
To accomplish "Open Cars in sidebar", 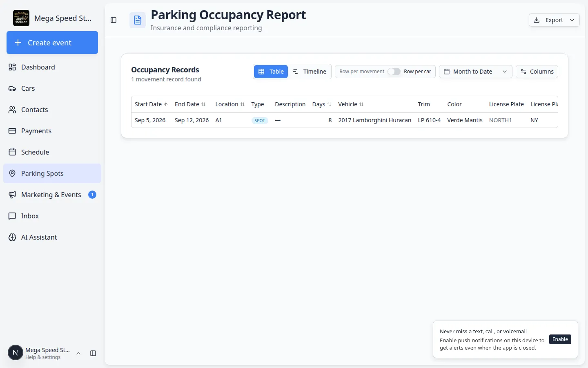I will [x=52, y=88].
